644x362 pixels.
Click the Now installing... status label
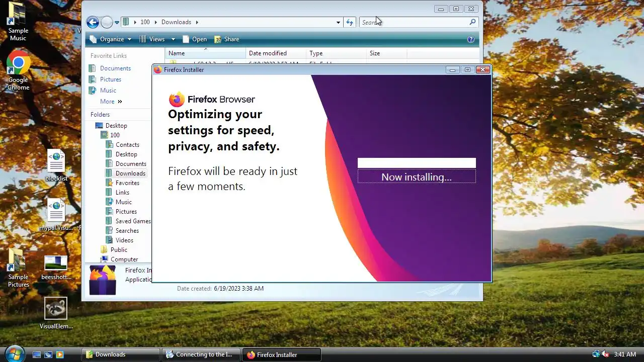pos(417,177)
